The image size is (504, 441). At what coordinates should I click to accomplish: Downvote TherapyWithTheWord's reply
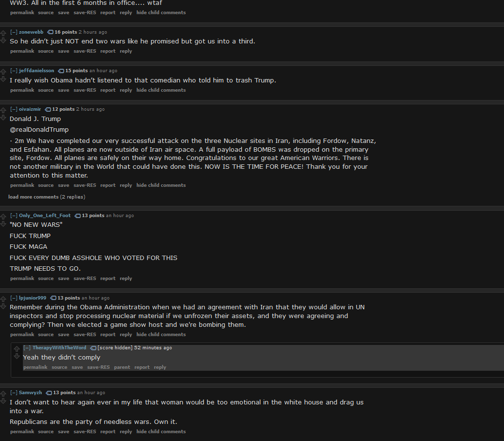[x=17, y=356]
